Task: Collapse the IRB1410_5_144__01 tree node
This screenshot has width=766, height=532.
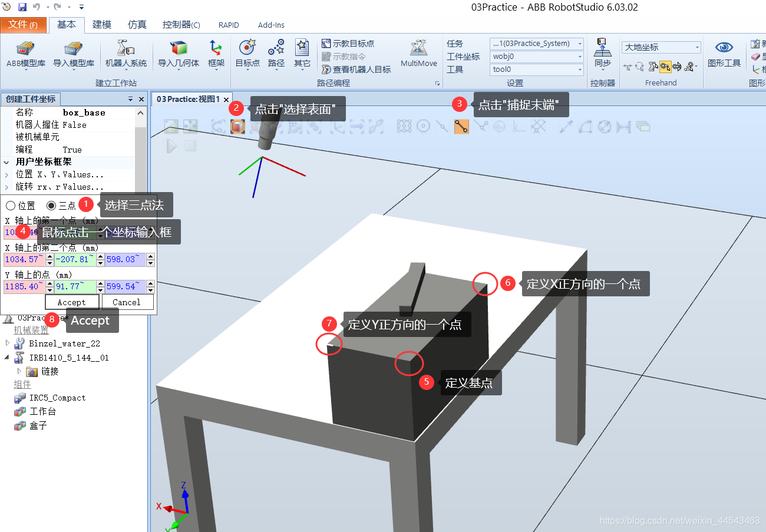Action: 7,357
